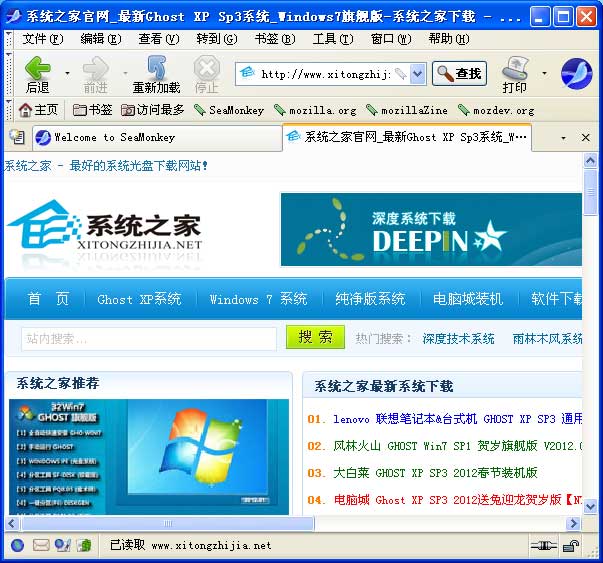603x563 pixels.
Task: Open the 查看(V) menu
Action: pyautogui.click(x=159, y=39)
